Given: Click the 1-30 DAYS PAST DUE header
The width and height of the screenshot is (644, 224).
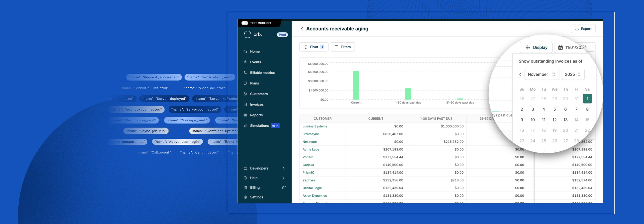Looking at the screenshot, I should [436, 119].
